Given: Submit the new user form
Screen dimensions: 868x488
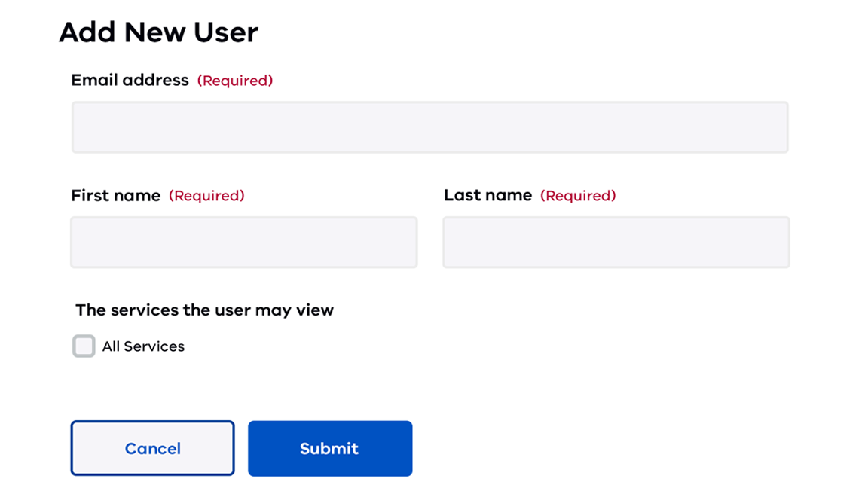Looking at the screenshot, I should (329, 448).
